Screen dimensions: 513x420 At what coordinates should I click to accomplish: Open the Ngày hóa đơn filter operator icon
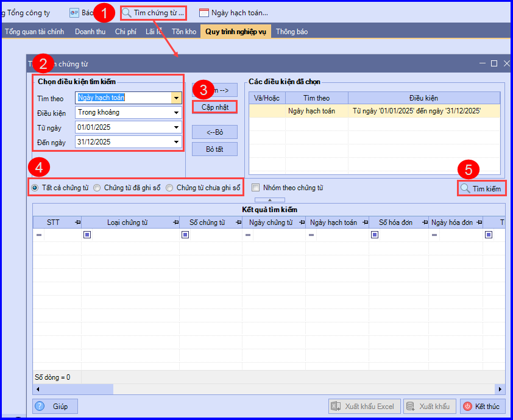pyautogui.click(x=434, y=235)
